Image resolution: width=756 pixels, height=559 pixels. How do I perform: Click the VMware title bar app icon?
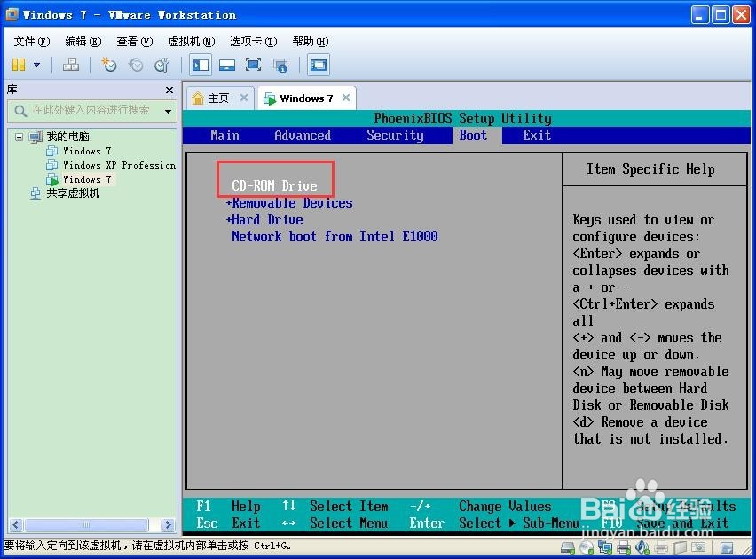(12, 14)
